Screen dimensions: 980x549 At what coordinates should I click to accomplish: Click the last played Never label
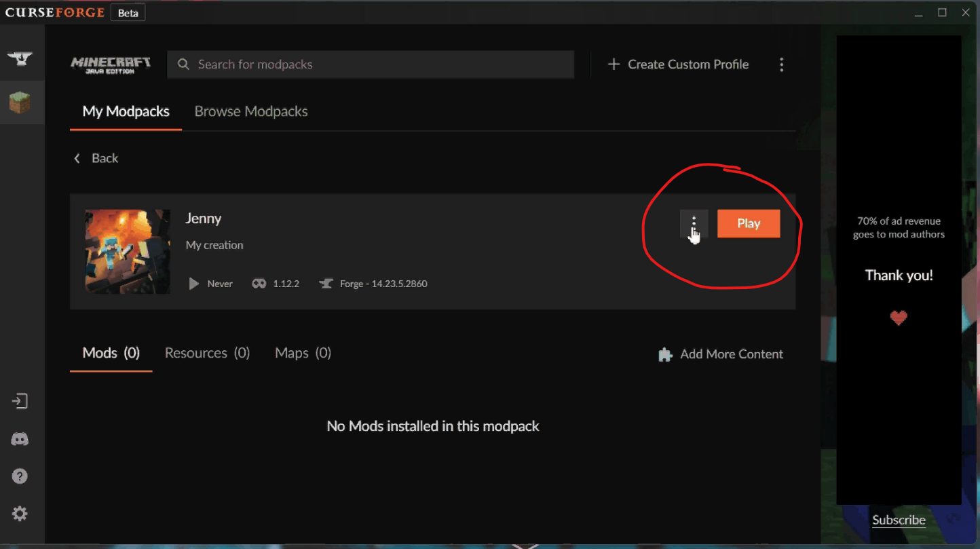(x=220, y=284)
